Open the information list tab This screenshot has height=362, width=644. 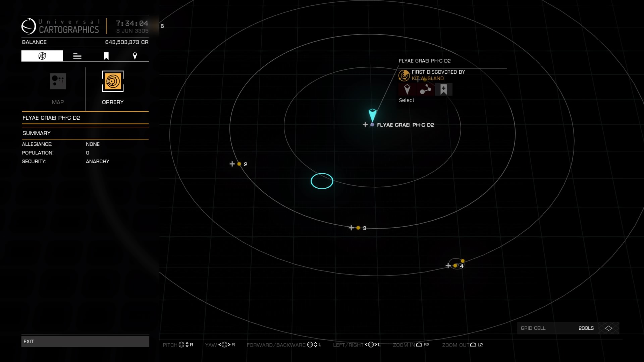tap(77, 56)
